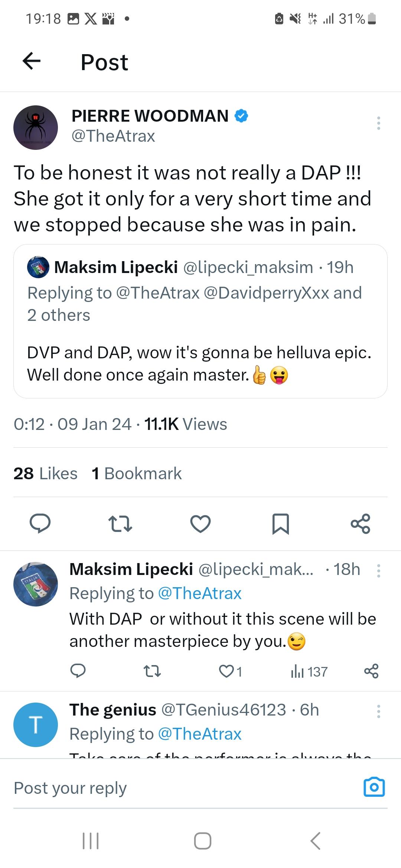This screenshot has width=401, height=868.
Task: Open more options on Maksim Lipecki's reply
Action: click(378, 571)
